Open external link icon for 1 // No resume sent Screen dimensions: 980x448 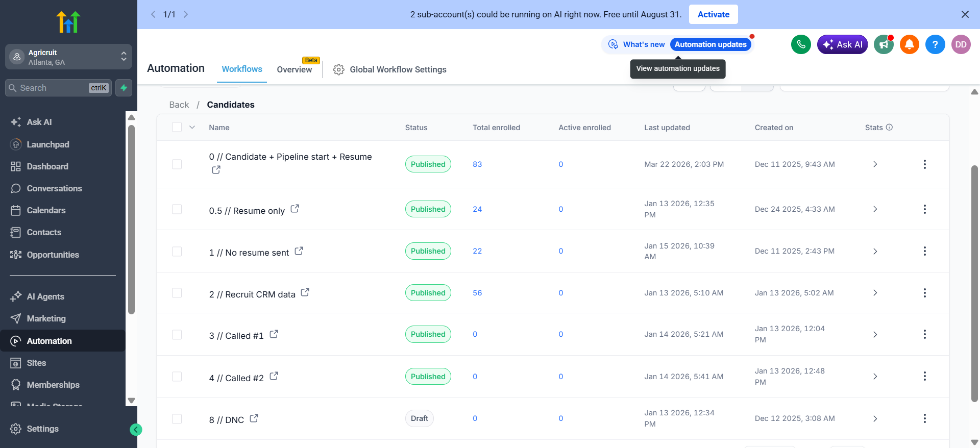[299, 251]
